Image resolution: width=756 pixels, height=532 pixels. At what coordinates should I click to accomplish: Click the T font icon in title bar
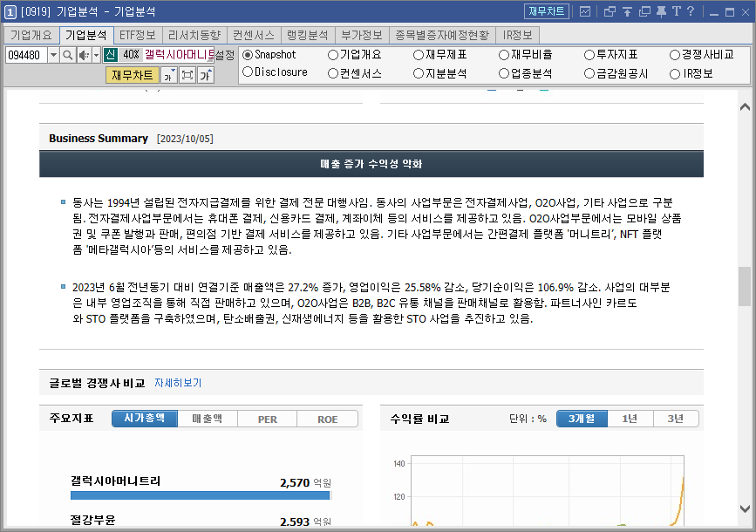point(676,11)
